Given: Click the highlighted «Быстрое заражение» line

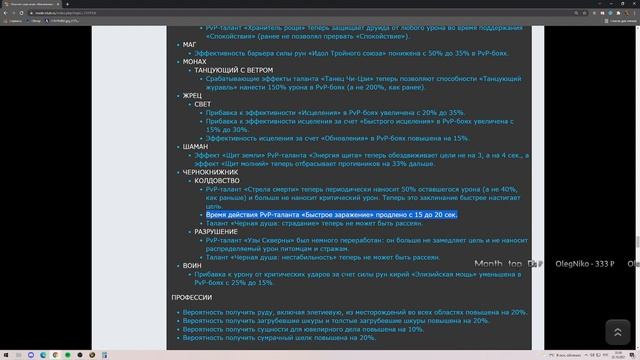Looking at the screenshot, I should coord(331,215).
